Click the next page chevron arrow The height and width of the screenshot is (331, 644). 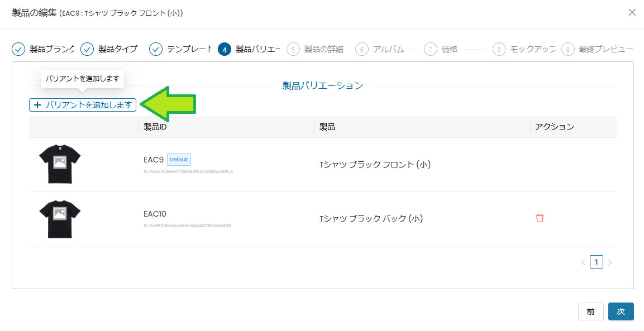point(610,262)
